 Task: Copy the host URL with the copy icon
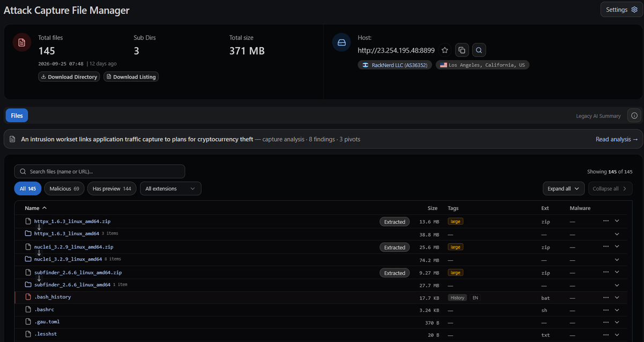462,50
